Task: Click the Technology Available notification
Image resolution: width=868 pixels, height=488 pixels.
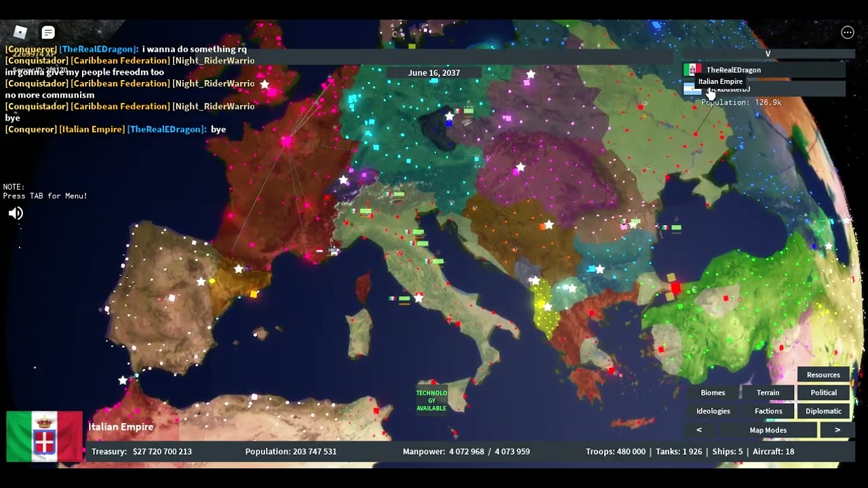Action: pos(431,401)
